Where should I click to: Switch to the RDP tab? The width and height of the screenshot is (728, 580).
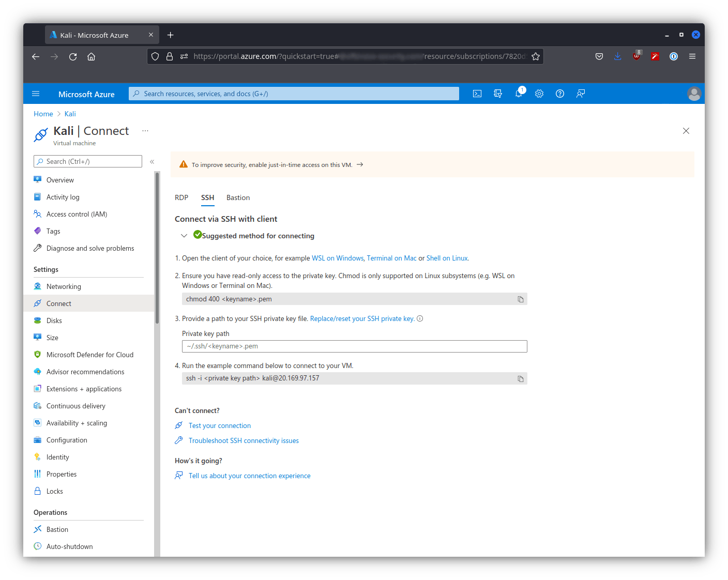point(181,198)
